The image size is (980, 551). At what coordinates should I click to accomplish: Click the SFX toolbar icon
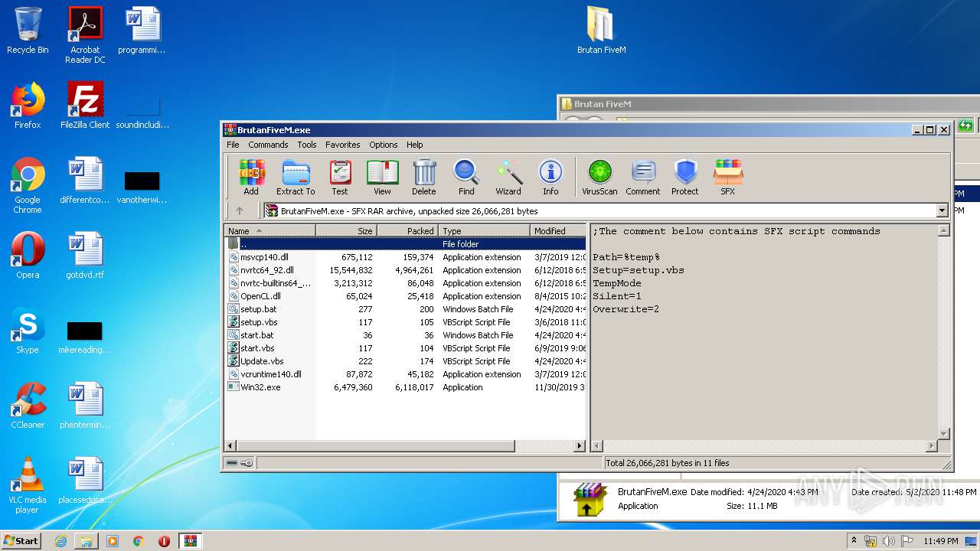click(728, 178)
